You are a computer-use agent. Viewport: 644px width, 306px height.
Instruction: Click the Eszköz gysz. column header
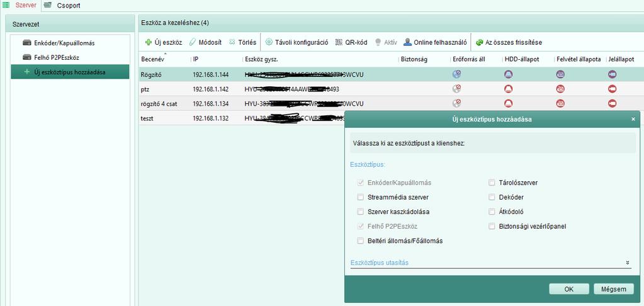click(x=261, y=59)
